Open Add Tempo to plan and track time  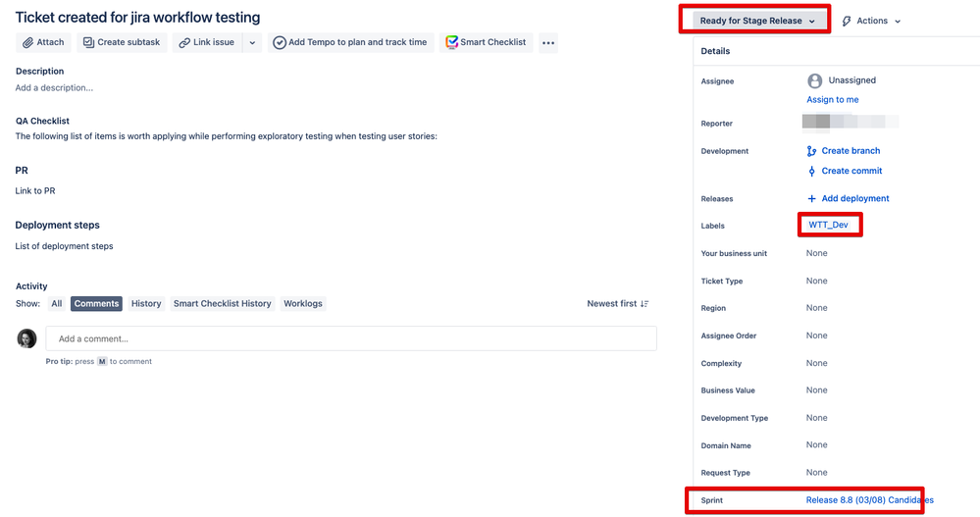(x=350, y=42)
